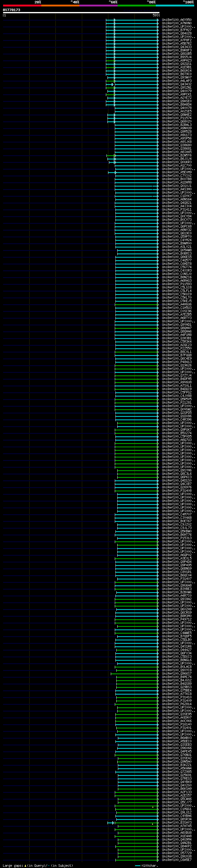Click the purple ~60% identity legend bar
Screen dimensions: 197x868
tap(98, 6)
